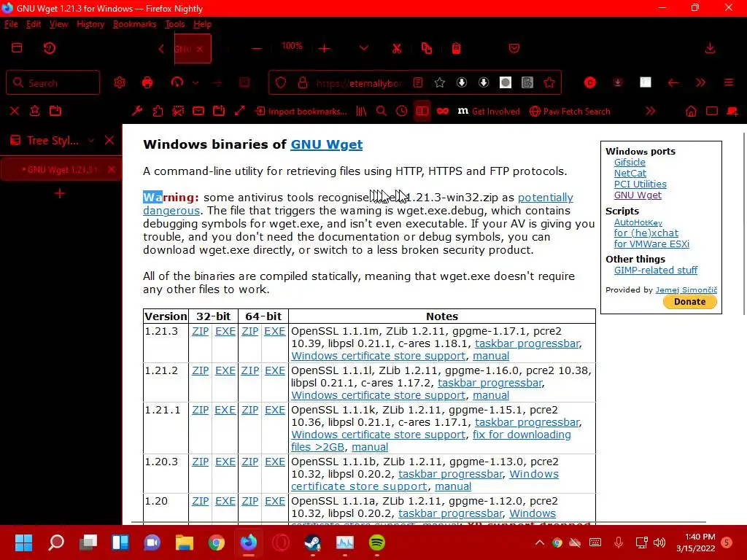Click the Search input field
Screen dimensions: 747x560
point(53,83)
